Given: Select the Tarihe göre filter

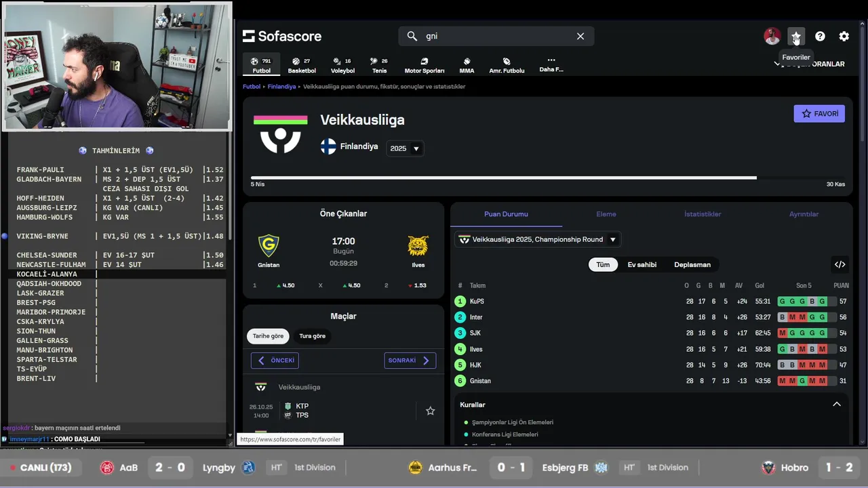Looking at the screenshot, I should (268, 336).
